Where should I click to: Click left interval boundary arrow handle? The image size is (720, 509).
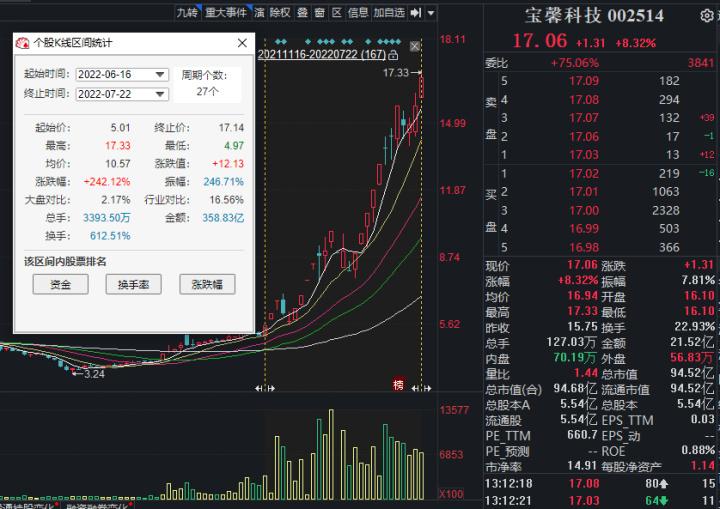(x=265, y=389)
